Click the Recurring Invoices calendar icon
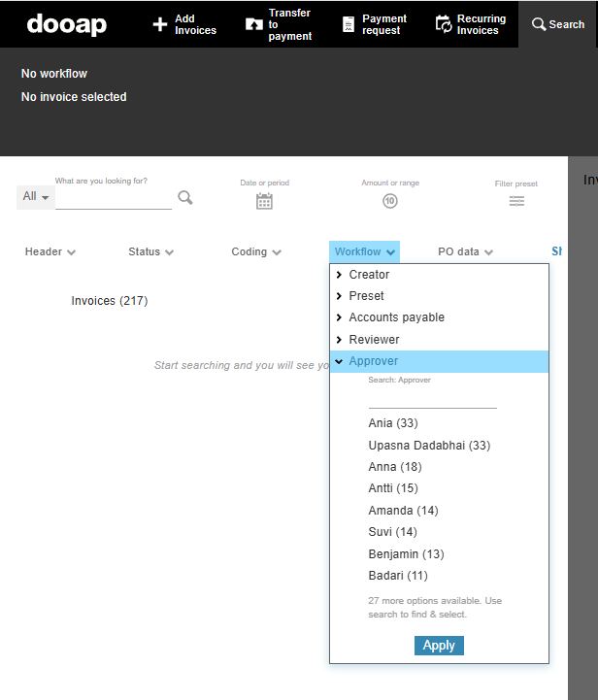This screenshot has width=598, height=700. pyautogui.click(x=444, y=24)
